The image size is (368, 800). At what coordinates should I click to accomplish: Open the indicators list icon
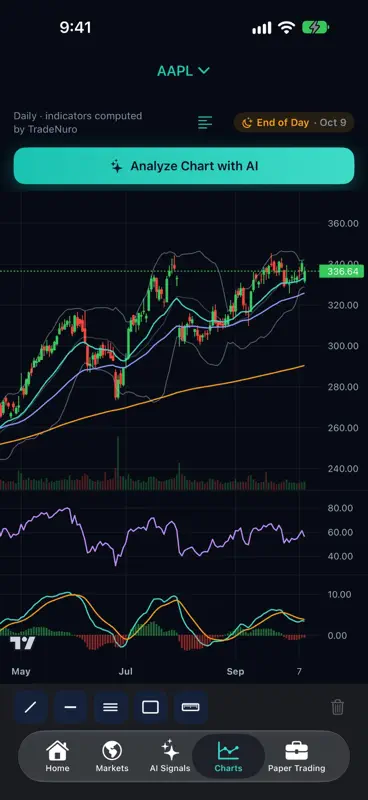point(205,122)
